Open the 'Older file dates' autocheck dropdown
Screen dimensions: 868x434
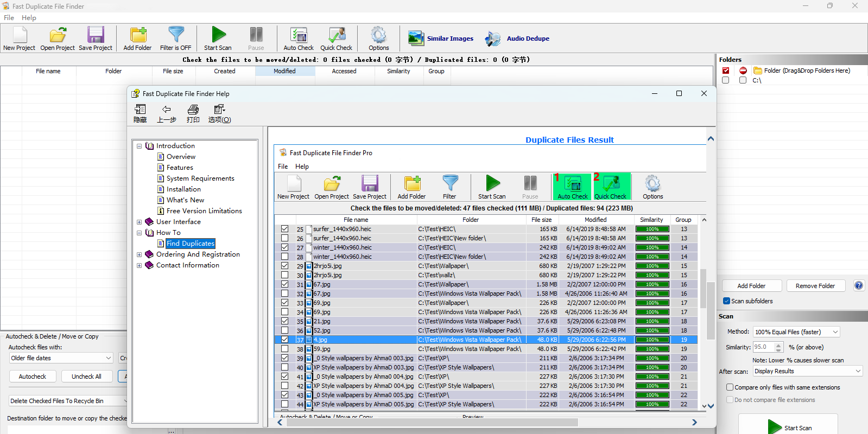(61, 358)
